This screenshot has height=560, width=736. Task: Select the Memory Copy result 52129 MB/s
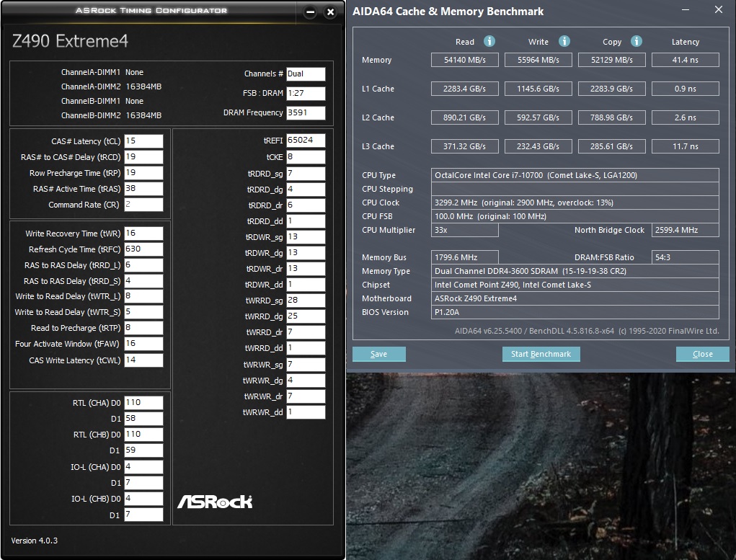tap(611, 60)
